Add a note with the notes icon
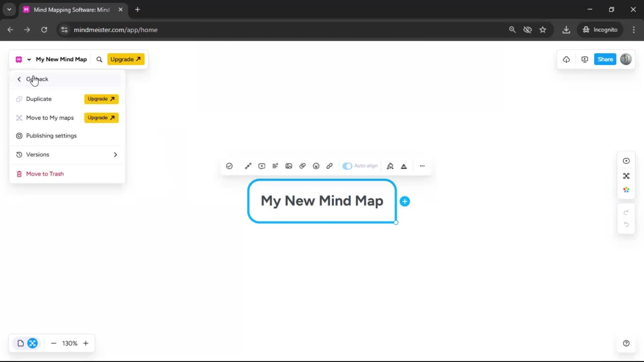Image resolution: width=644 pixels, height=362 pixels. 275,166
